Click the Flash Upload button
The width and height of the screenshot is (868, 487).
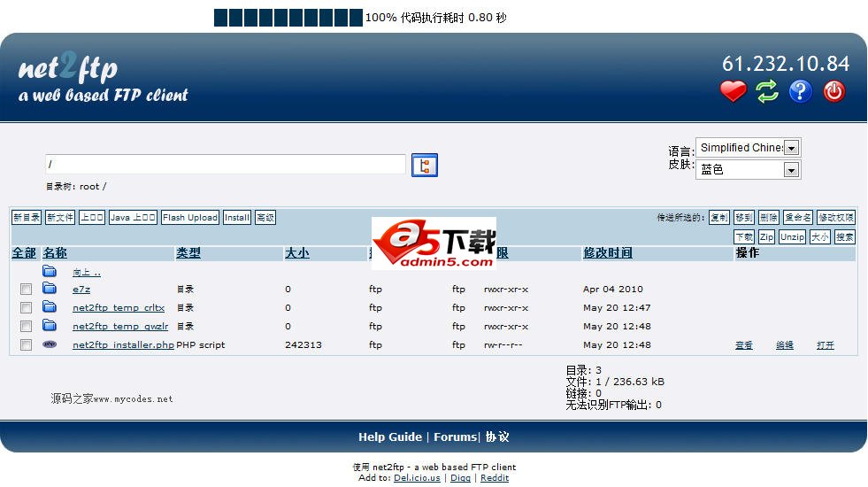click(190, 218)
